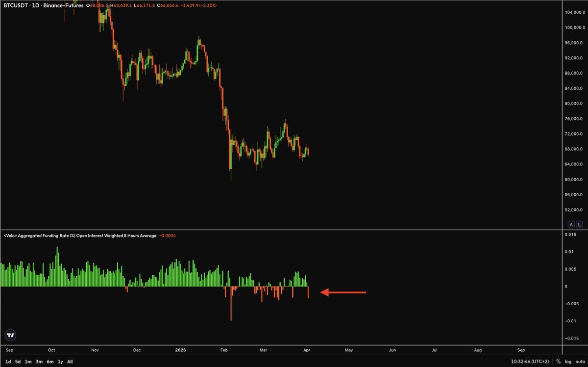The width and height of the screenshot is (588, 367).
Task: Select the 5d date range button
Action: point(18,362)
